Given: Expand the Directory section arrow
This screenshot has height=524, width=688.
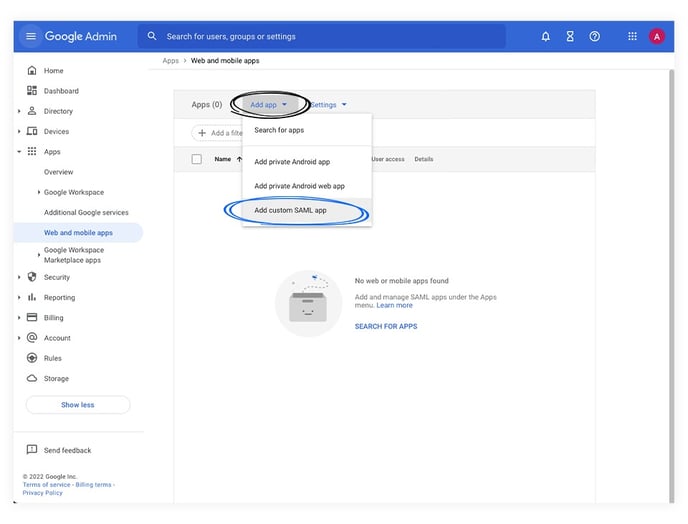Looking at the screenshot, I should [x=19, y=111].
